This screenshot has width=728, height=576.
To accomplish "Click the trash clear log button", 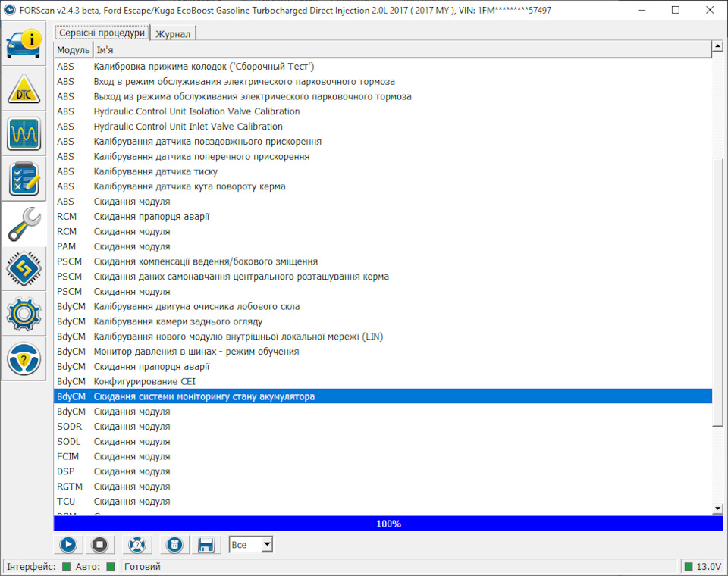I will click(x=174, y=544).
